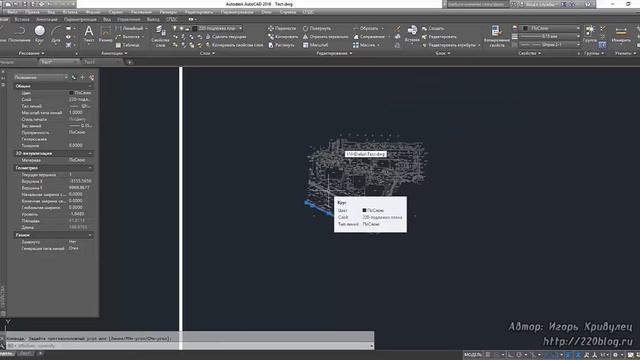Open the Начало start file tab
Screen dimensions: 640x360
click(x=7, y=62)
